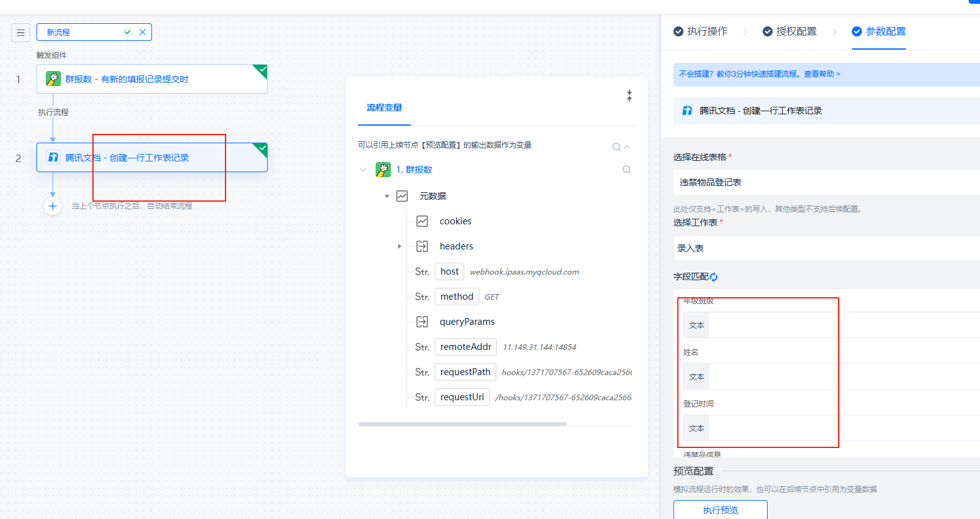This screenshot has height=519, width=980.
Task: Click the search icon next to the variable hint text
Action: (x=616, y=147)
